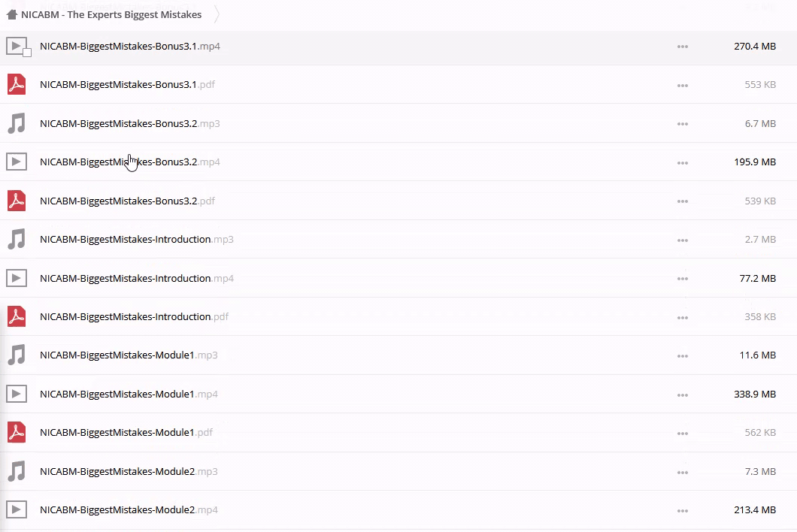Image resolution: width=797 pixels, height=532 pixels.
Task: Click the breadcrumb chevron separator
Action: pyautogui.click(x=217, y=14)
